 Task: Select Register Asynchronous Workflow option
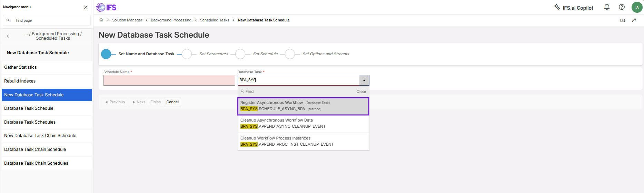pos(303,106)
